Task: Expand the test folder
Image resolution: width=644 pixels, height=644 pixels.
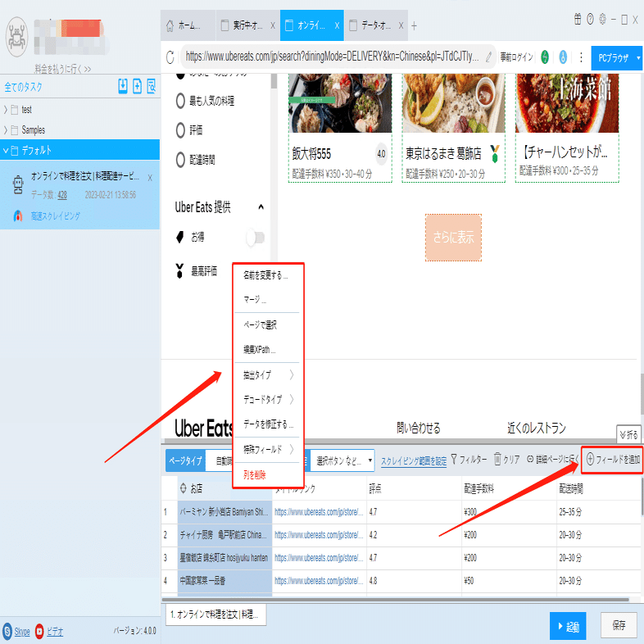Action: [6, 110]
